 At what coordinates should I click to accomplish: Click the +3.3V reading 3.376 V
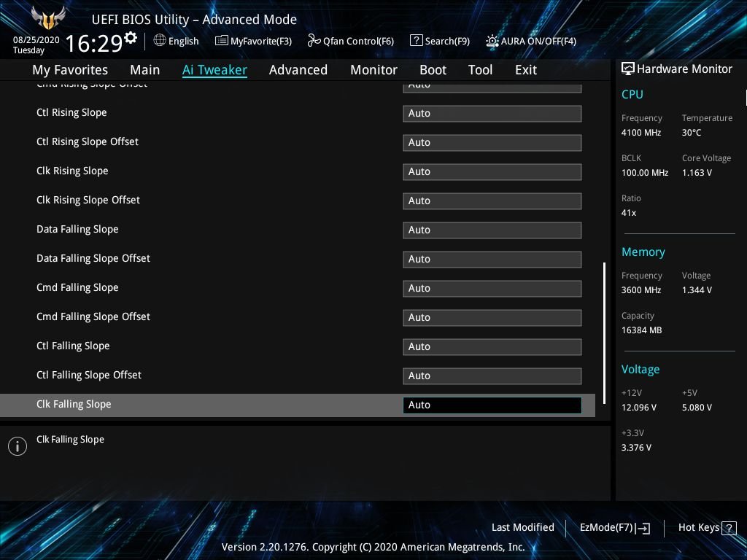click(x=636, y=448)
